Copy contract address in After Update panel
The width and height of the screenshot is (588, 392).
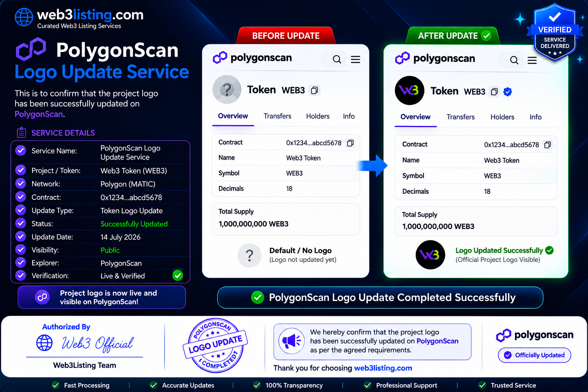548,145
